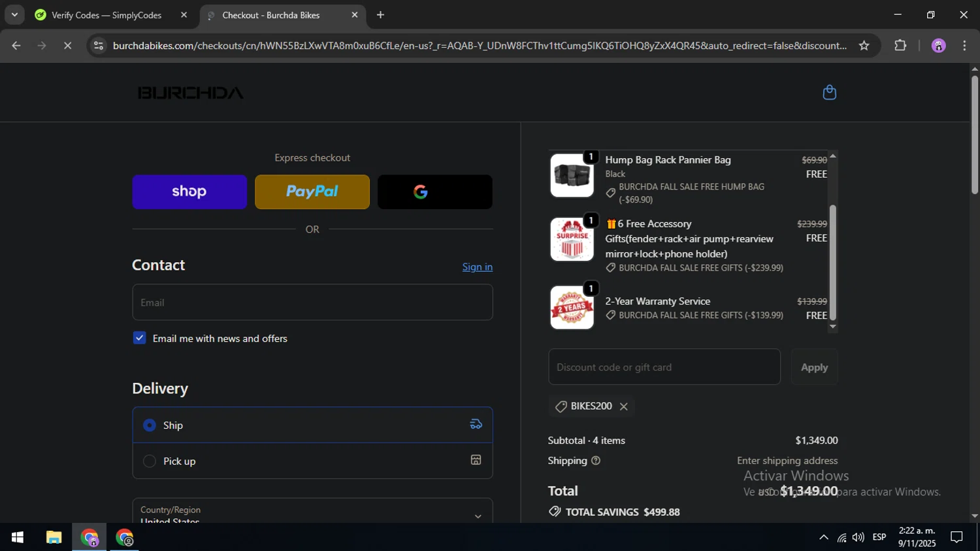980x551 pixels.
Task: Click the Hump Bag discount tag icon
Action: coord(611,193)
